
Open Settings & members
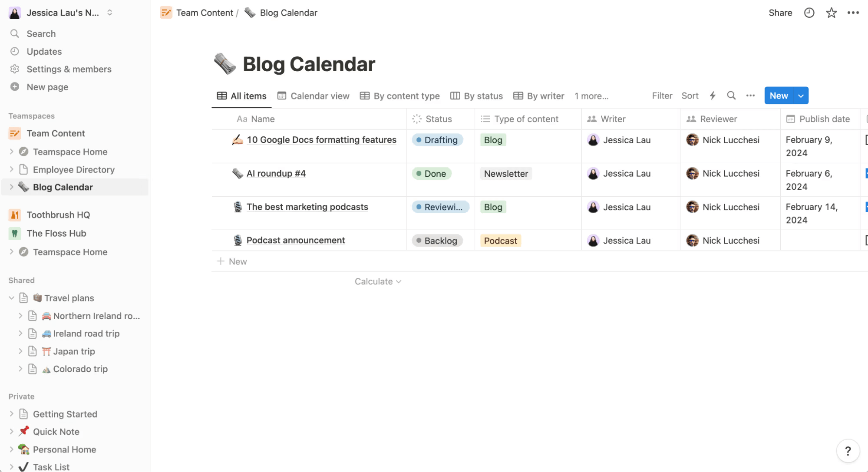point(68,69)
